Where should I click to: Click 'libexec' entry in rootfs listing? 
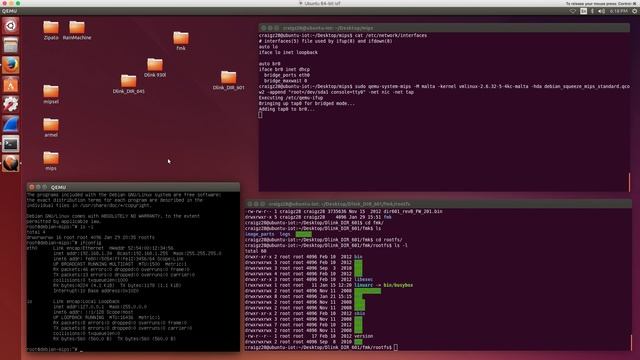(364, 279)
